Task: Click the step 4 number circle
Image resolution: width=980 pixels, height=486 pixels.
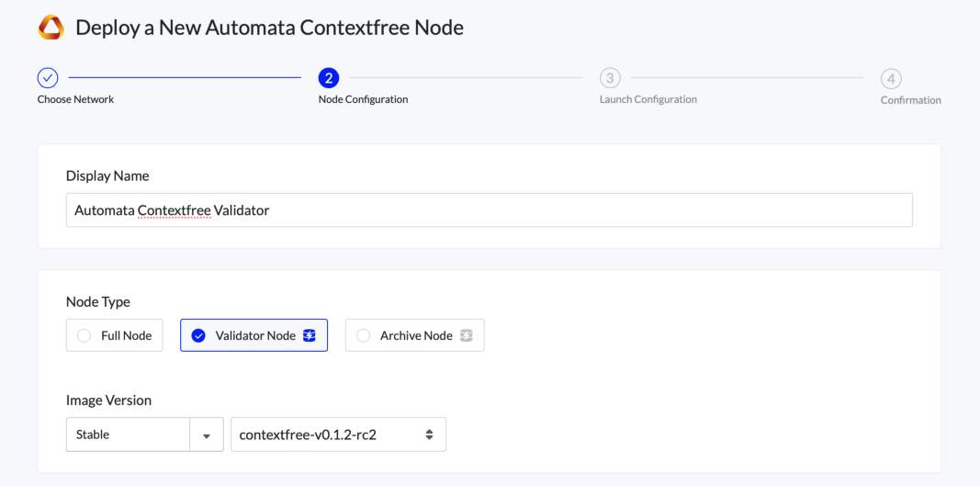Action: (x=891, y=78)
